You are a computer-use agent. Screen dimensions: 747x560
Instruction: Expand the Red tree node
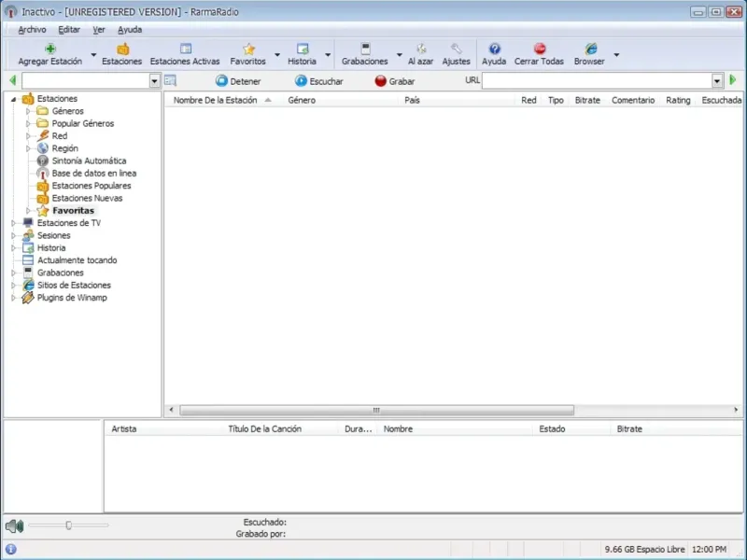[28, 135]
